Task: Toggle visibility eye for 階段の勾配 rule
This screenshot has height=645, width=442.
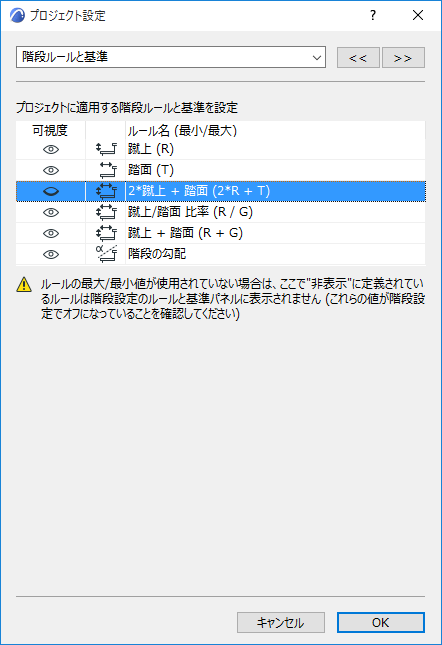Action: click(51, 254)
